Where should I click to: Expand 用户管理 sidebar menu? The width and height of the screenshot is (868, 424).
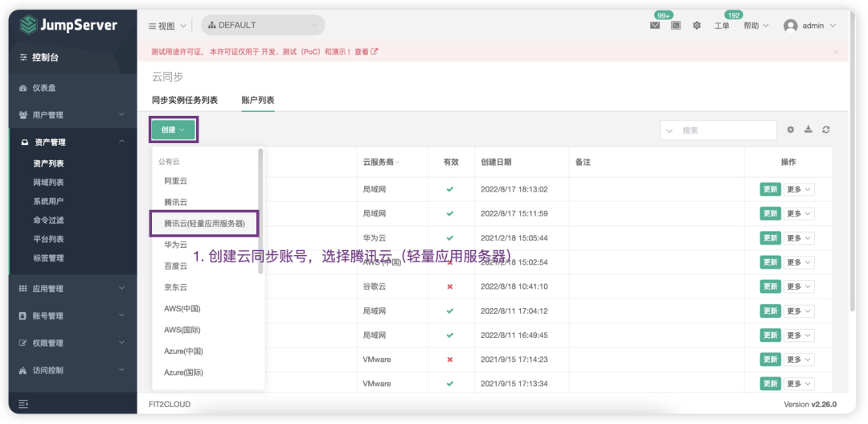tap(72, 115)
